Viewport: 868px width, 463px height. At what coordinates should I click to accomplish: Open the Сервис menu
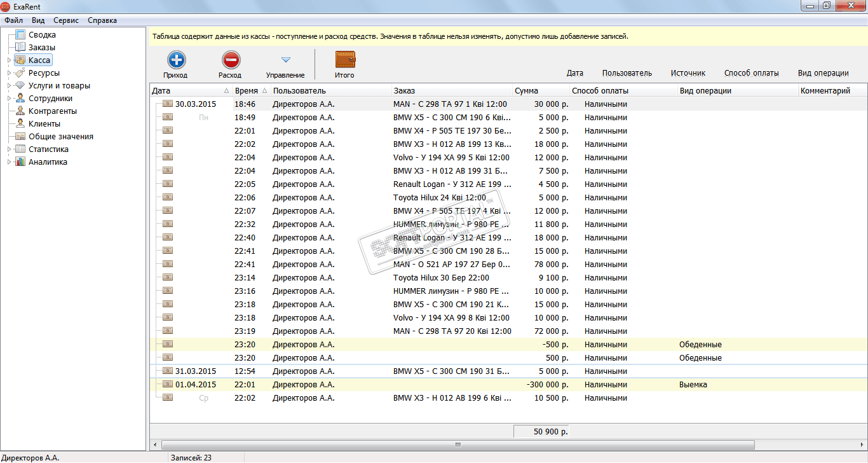[66, 20]
